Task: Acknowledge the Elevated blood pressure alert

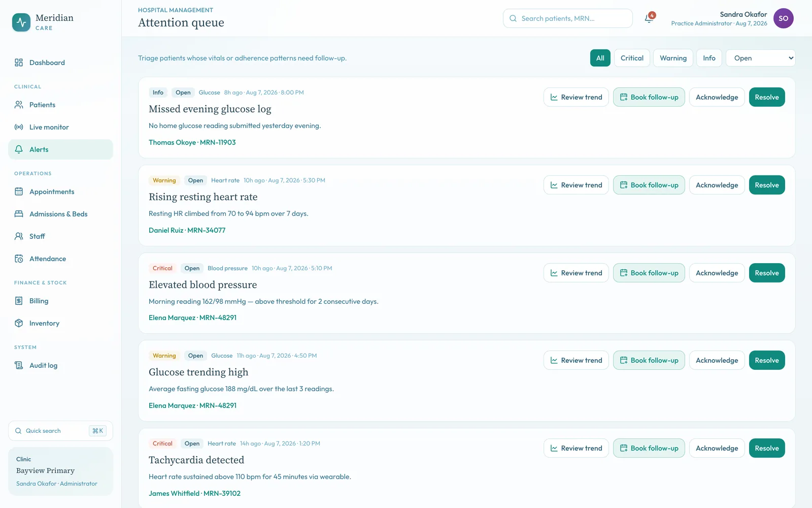Action: pos(717,273)
